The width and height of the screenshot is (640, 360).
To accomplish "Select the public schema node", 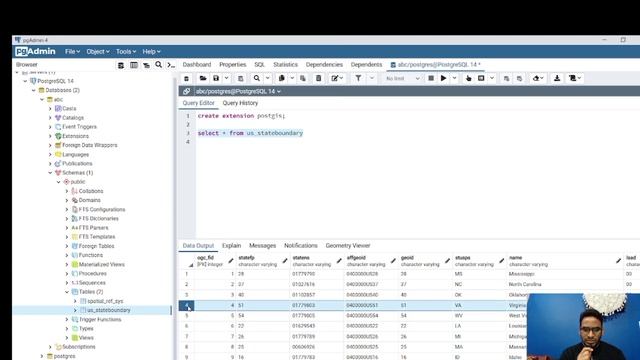I will pyautogui.click(x=78, y=182).
